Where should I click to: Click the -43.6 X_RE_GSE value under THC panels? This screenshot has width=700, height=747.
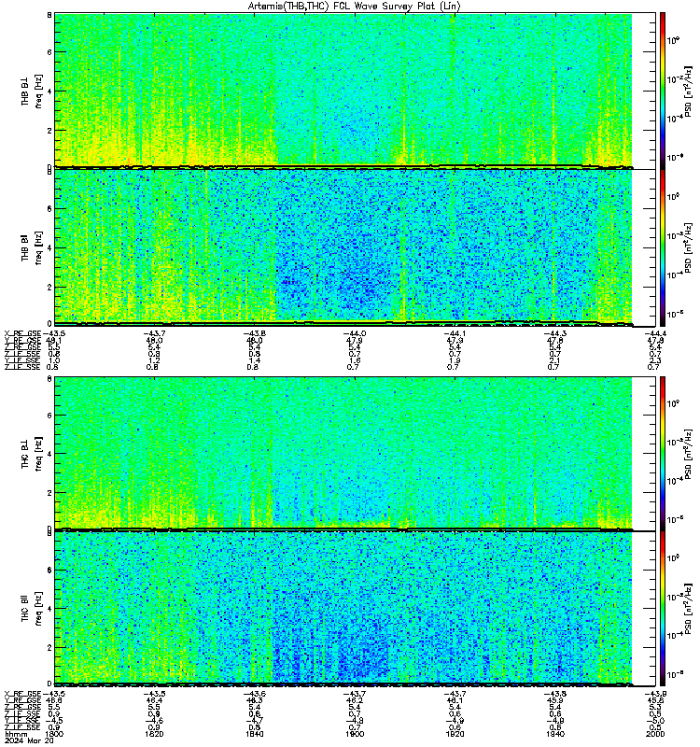(254, 694)
